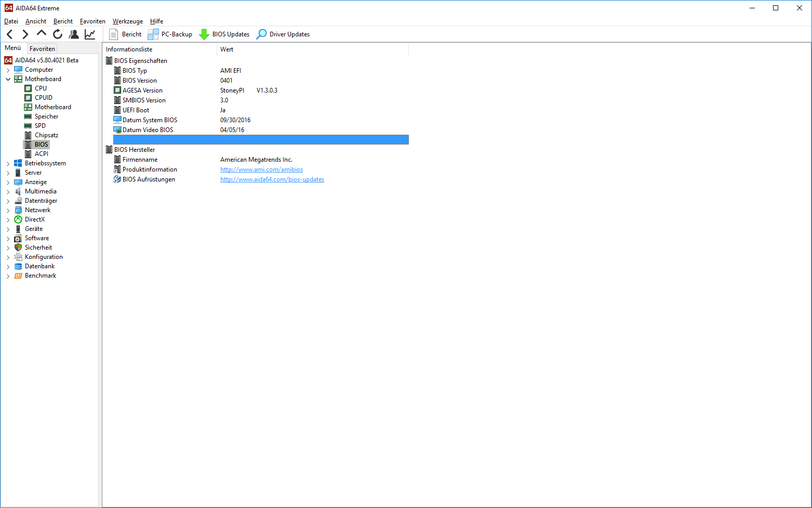Click the refresh icon in toolbar
Viewport: 812px width, 508px height.
[58, 34]
